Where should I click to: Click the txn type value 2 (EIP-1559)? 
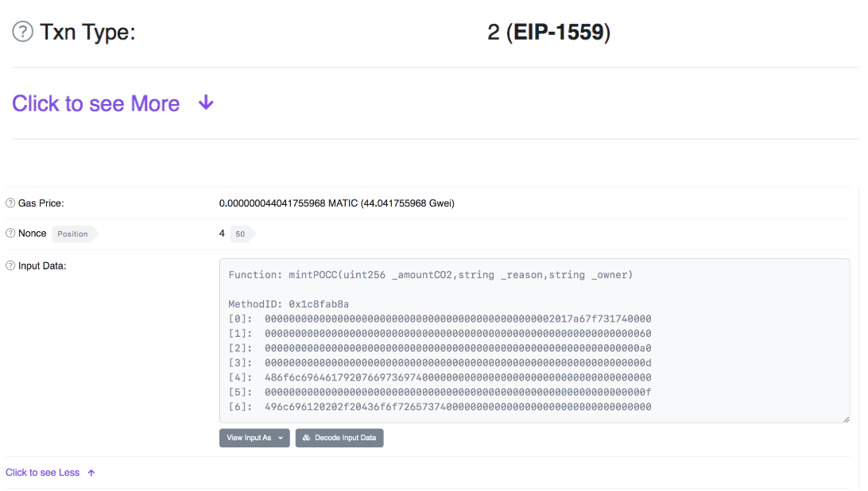tap(549, 32)
